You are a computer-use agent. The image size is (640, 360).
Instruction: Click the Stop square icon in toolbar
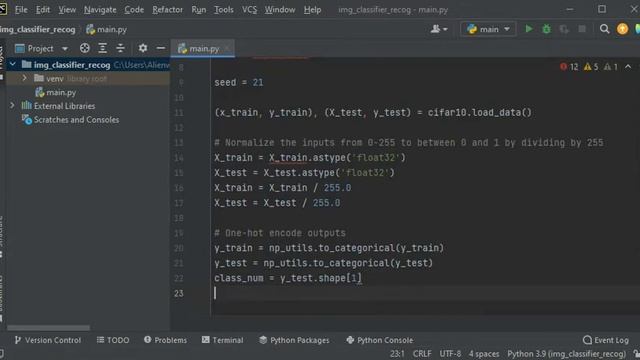[x=582, y=29]
